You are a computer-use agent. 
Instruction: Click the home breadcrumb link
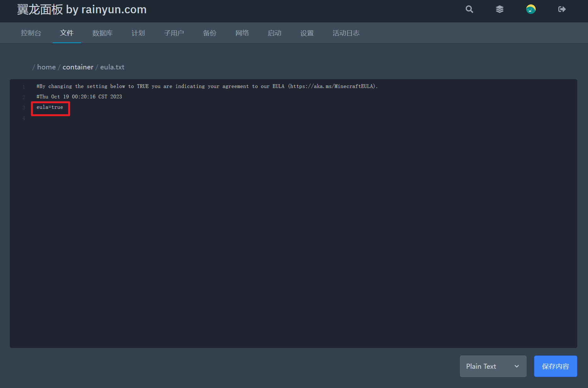pos(46,67)
